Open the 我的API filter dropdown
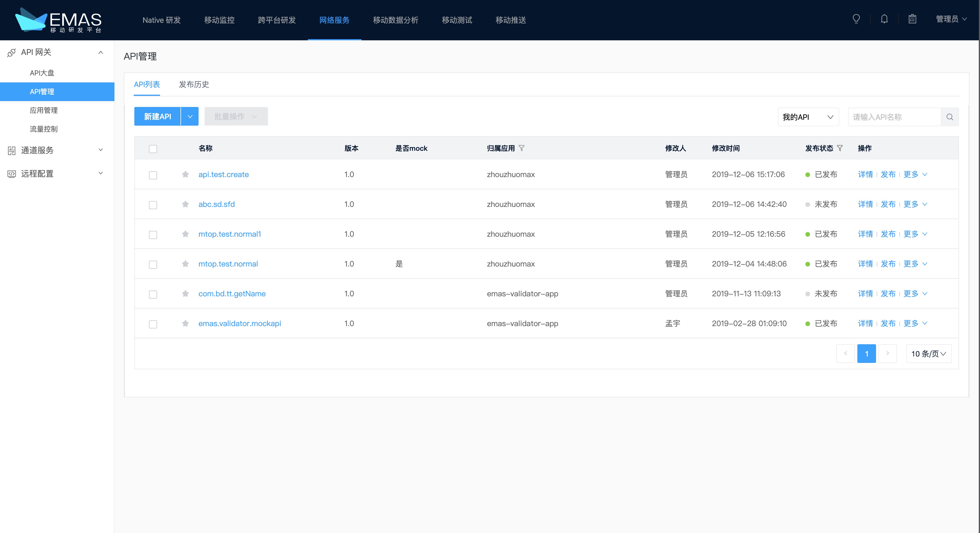Screen dimensions: 980x533 pos(808,117)
